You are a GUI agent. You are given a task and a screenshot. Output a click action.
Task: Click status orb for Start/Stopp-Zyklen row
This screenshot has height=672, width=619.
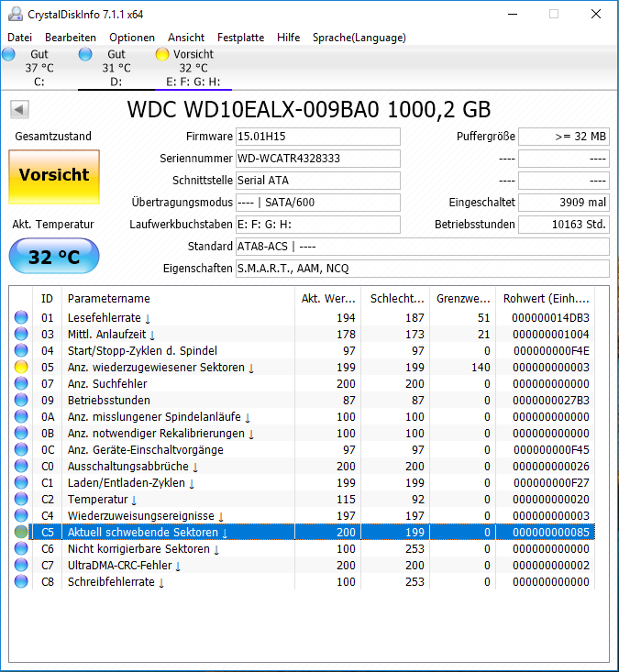21,350
